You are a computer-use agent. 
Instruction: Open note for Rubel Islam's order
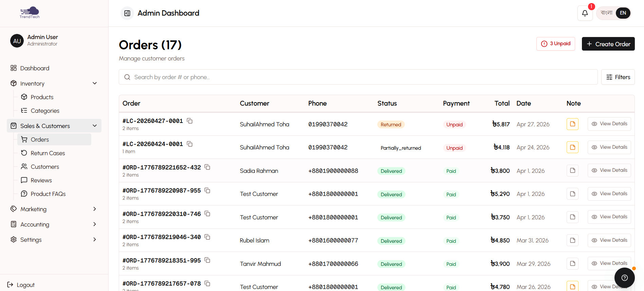pos(572,240)
